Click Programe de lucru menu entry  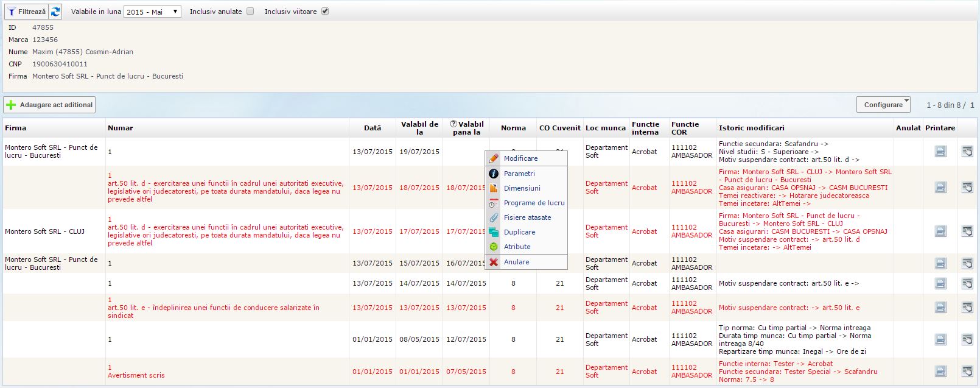534,203
